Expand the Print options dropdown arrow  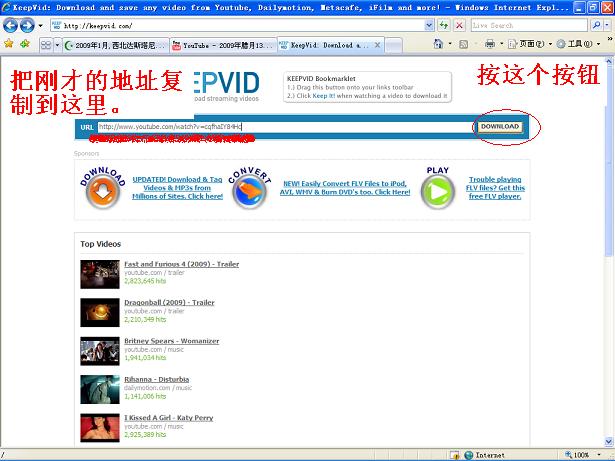(x=501, y=44)
